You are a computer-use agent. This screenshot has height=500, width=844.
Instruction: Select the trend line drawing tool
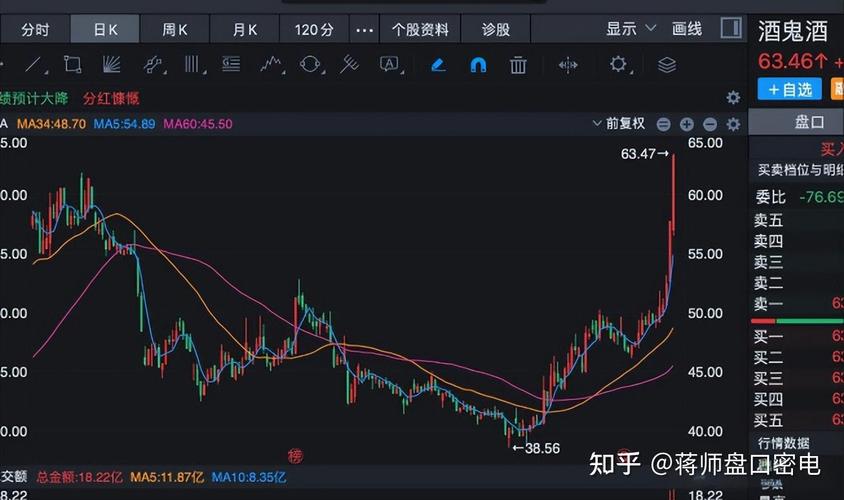(35, 65)
